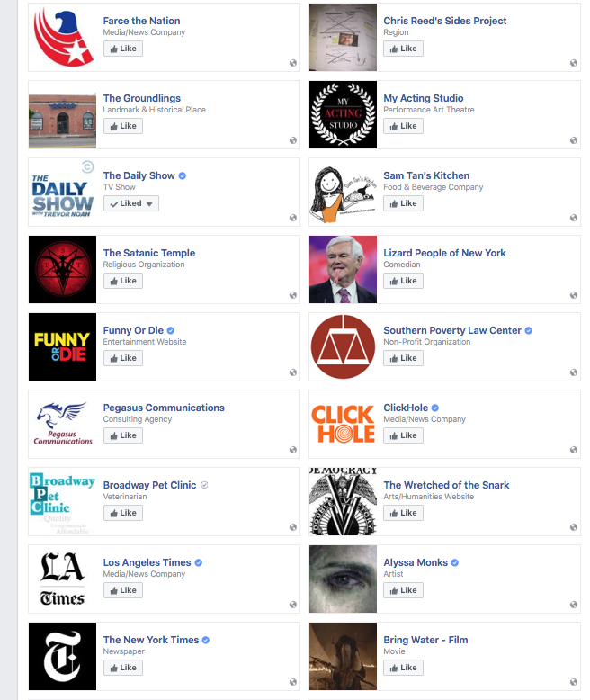Like the Los Angeles Times page
The height and width of the screenshot is (700, 590).
click(123, 590)
